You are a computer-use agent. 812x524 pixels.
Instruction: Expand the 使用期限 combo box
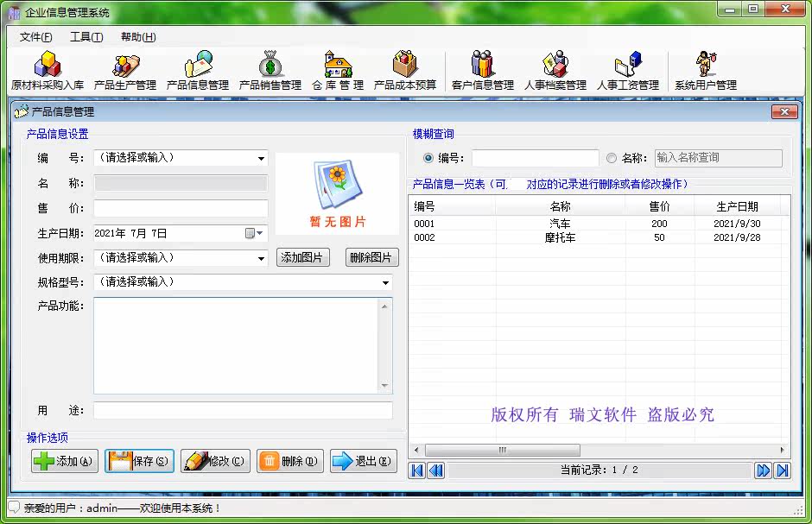[262, 258]
